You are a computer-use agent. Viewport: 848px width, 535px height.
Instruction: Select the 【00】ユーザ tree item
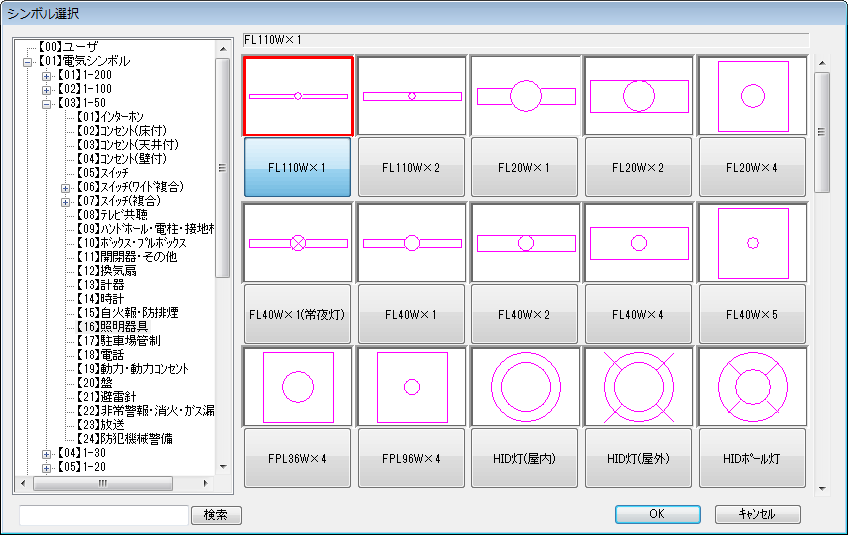click(x=69, y=47)
